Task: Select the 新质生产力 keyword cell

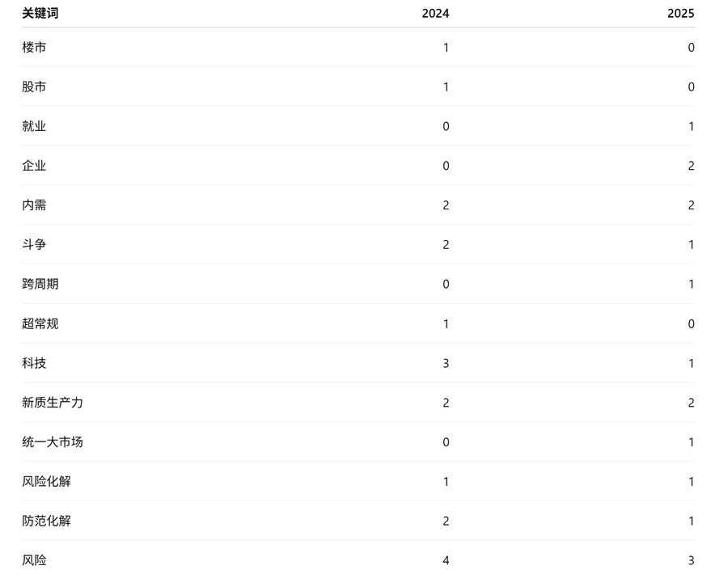Action: [x=53, y=403]
